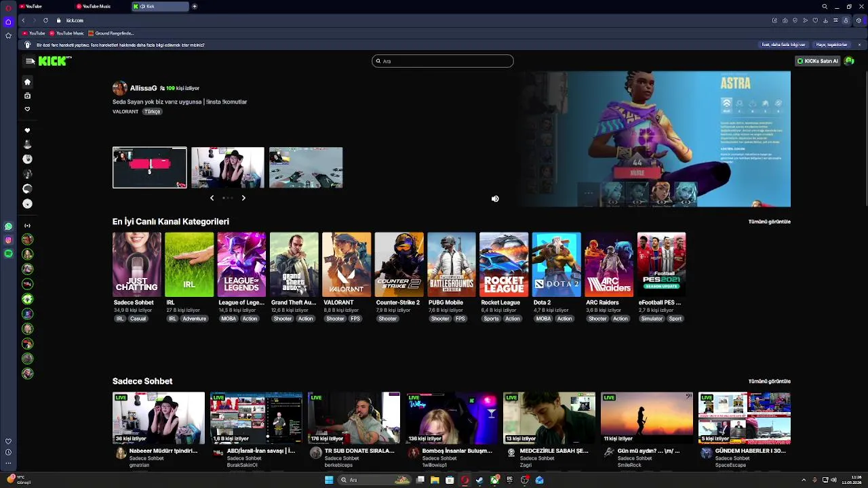Click 'Evet, daha fazla bilgi ver' button
The height and width of the screenshot is (488, 868).
(x=783, y=45)
